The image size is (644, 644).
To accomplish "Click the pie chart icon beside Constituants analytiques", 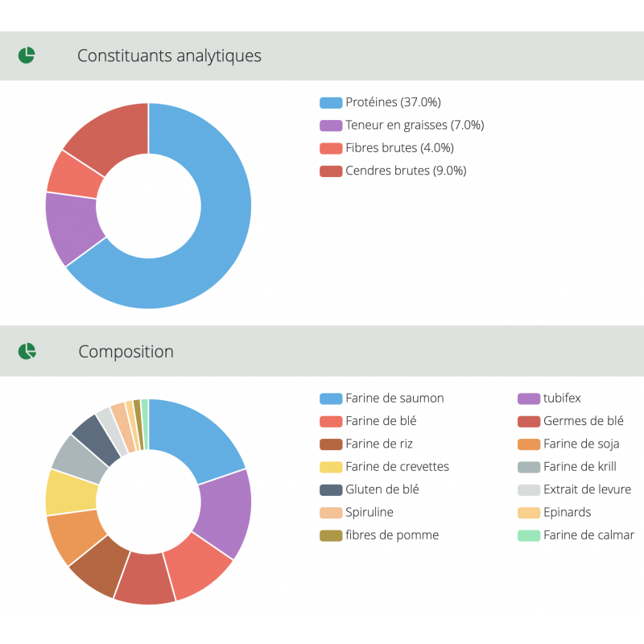I will click(27, 56).
